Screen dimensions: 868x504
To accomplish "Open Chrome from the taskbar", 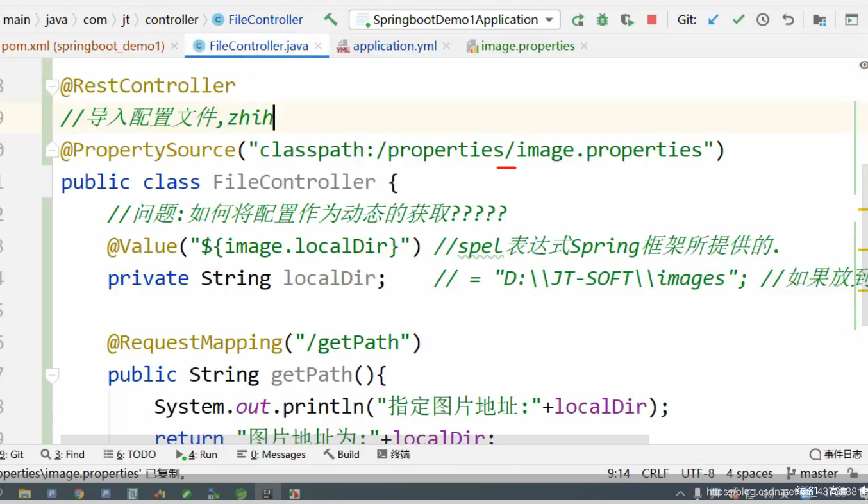I will [x=79, y=493].
